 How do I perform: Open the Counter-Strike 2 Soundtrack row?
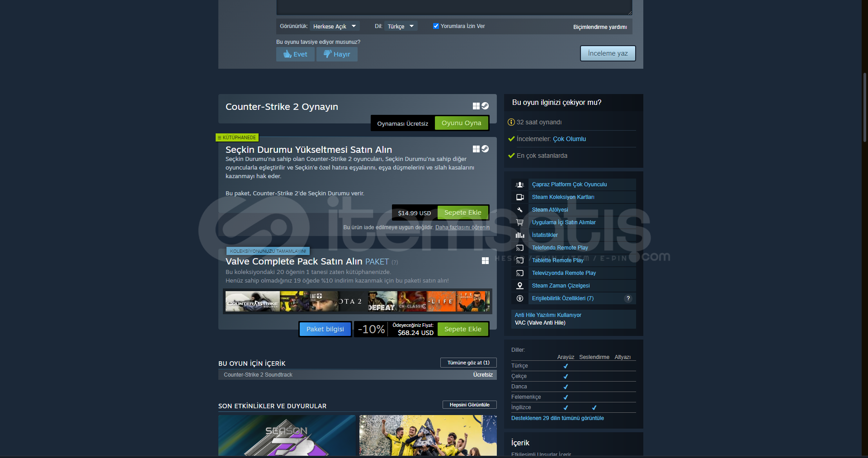[358, 375]
